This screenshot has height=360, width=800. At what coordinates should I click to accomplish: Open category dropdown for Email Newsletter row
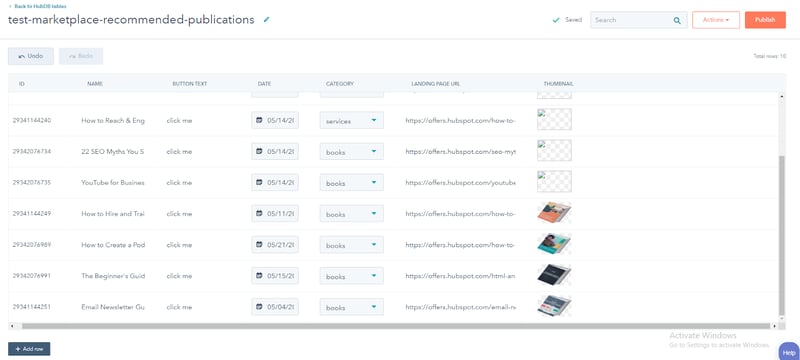tap(352, 307)
